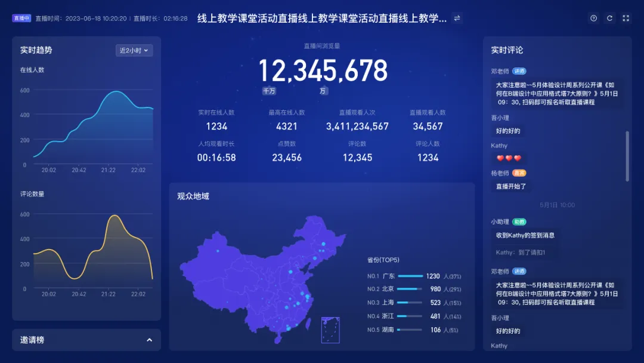Click the big view count 12,345,678
644x363 pixels.
(x=323, y=70)
